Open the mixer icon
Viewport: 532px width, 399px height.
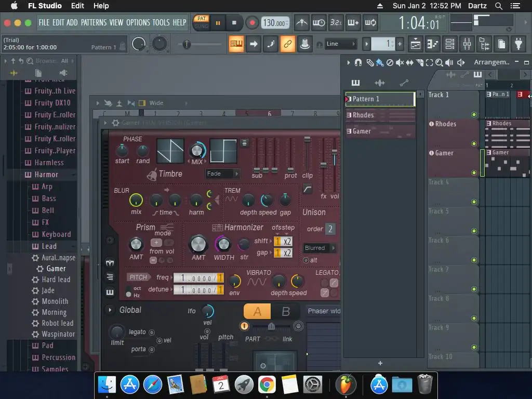(x=467, y=44)
